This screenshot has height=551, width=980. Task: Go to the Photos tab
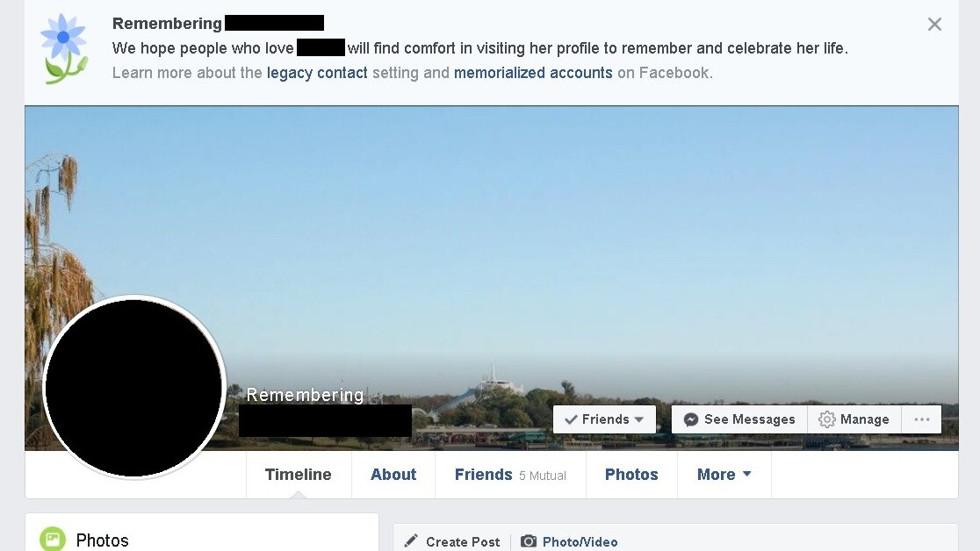(631, 475)
